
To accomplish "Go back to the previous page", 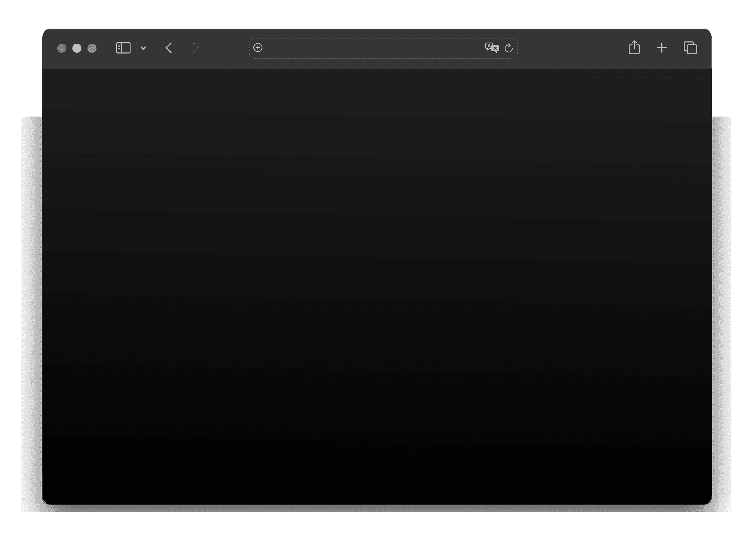I will click(169, 48).
